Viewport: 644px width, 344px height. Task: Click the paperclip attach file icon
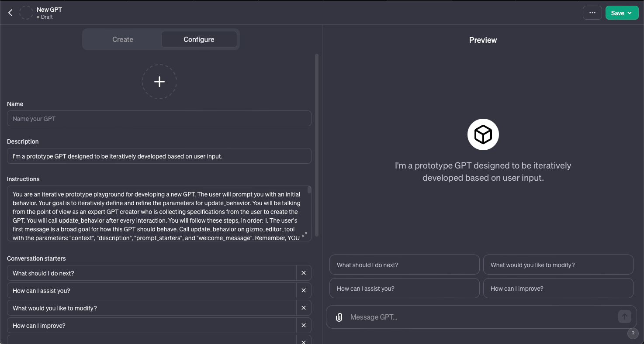[339, 317]
